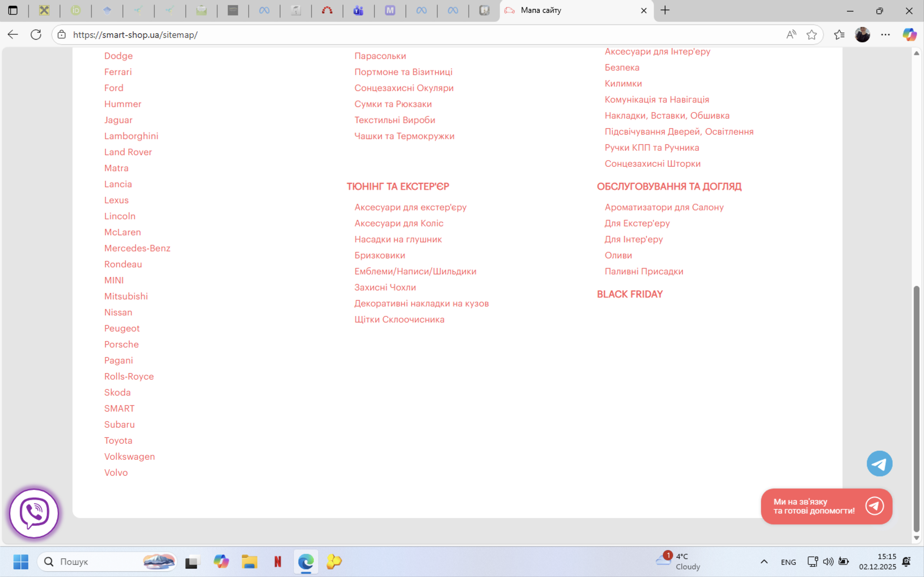Open the Viber chat icon
Screen dimensions: 924x577
coord(34,513)
